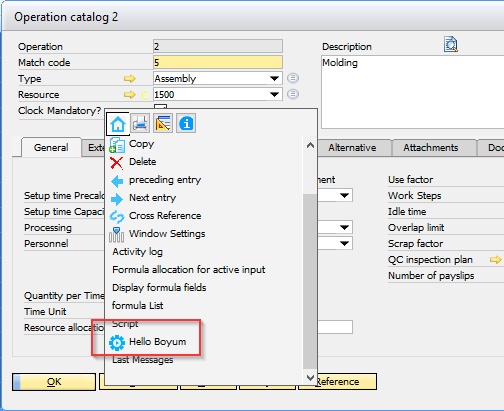This screenshot has height=411, width=504.
Task: Click the Overlap limit label
Action: point(416,228)
